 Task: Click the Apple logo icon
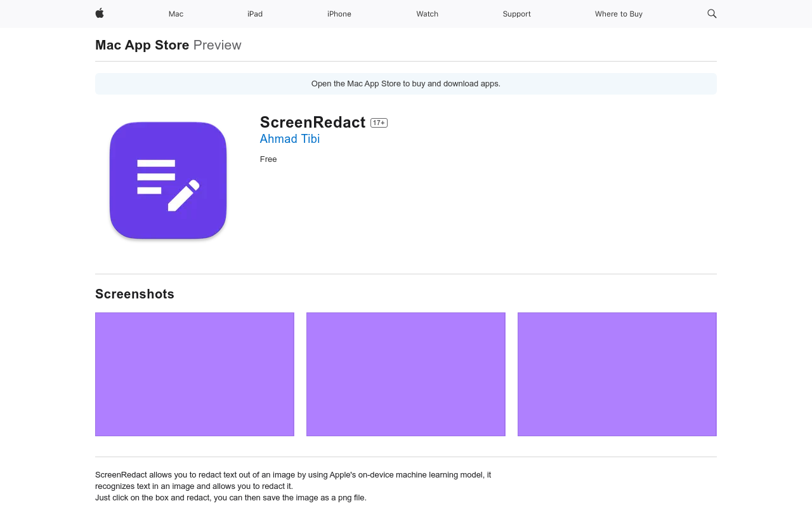[x=100, y=13]
